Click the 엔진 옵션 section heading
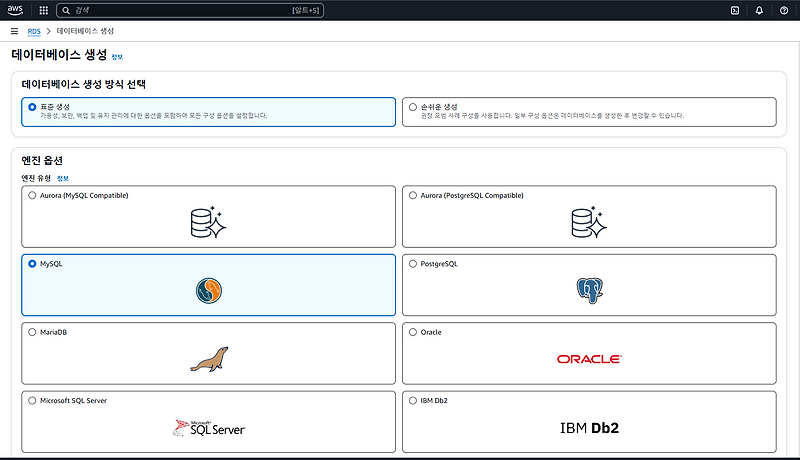 [42, 160]
